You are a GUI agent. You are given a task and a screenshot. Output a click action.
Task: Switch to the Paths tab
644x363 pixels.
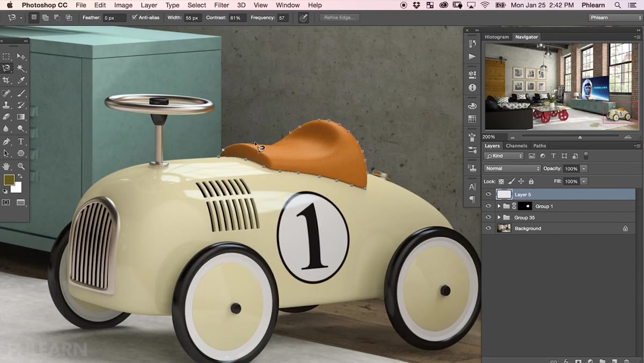pyautogui.click(x=539, y=146)
